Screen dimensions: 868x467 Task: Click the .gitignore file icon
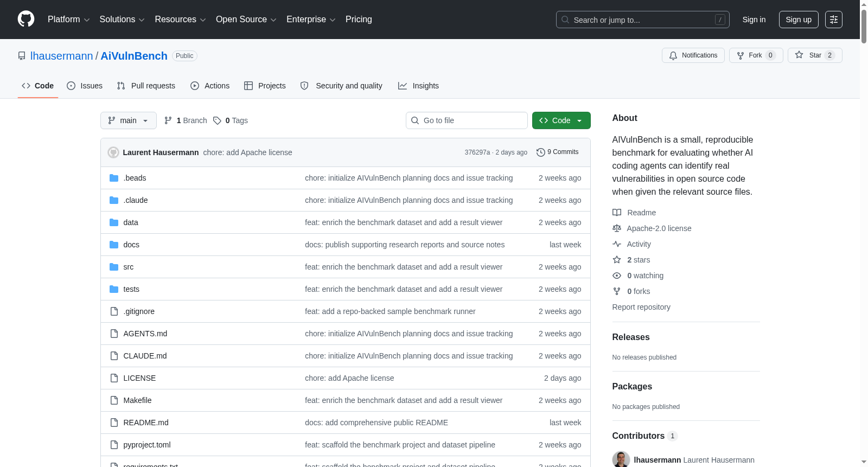click(114, 311)
